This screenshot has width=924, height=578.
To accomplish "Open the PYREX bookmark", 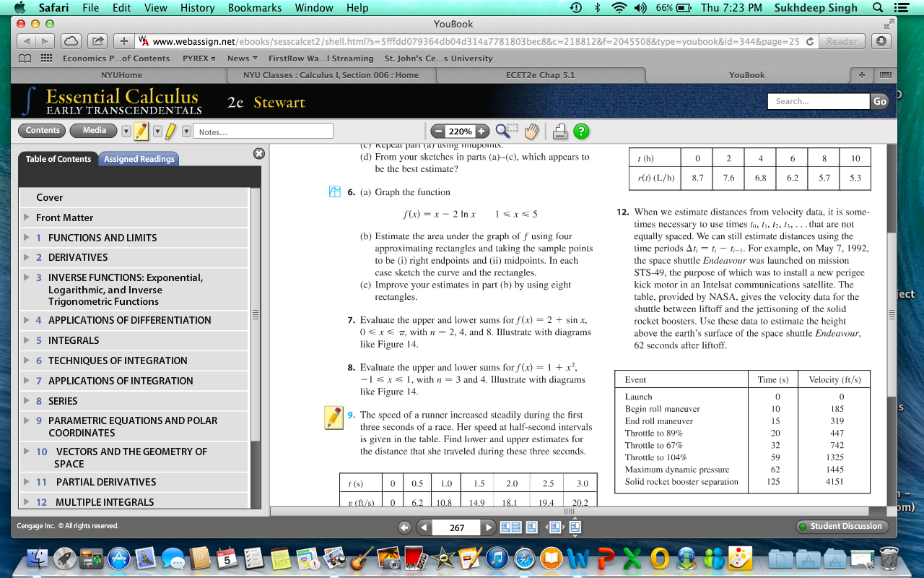I will click(x=199, y=59).
